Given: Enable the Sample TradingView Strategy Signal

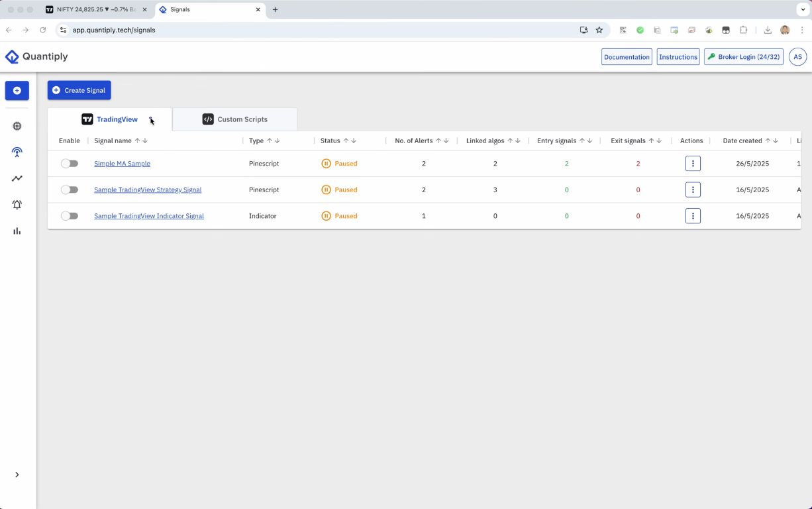Looking at the screenshot, I should pyautogui.click(x=69, y=190).
